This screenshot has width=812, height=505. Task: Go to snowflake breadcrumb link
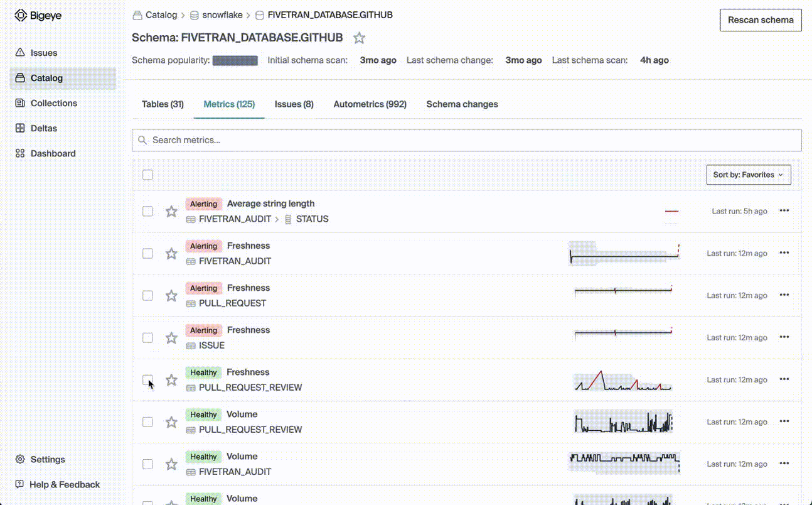222,15
